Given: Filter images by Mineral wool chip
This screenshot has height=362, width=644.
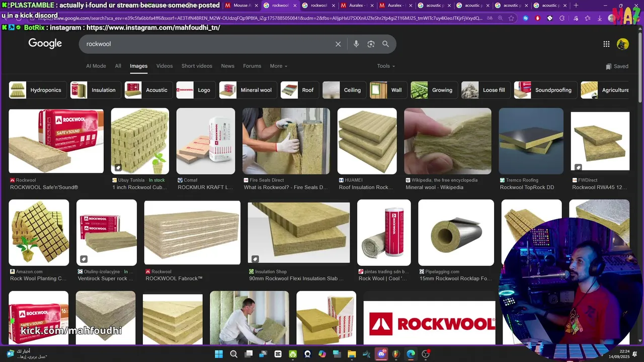Looking at the screenshot, I should 248,90.
